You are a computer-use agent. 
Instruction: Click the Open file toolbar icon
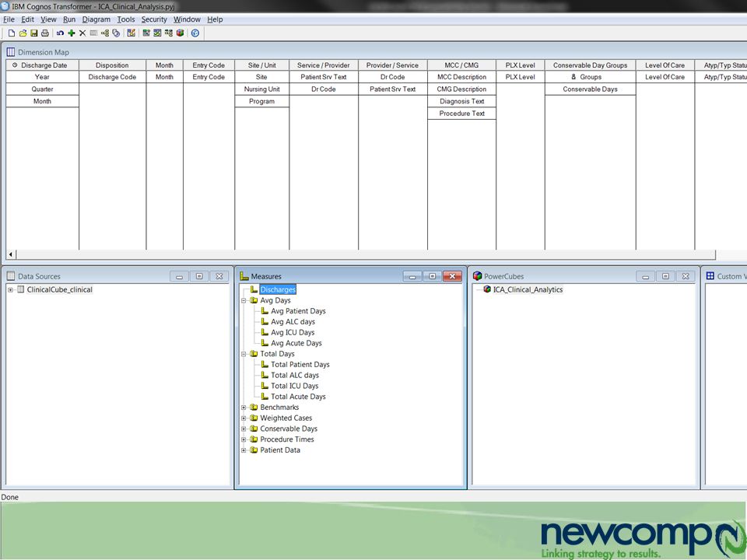click(23, 33)
